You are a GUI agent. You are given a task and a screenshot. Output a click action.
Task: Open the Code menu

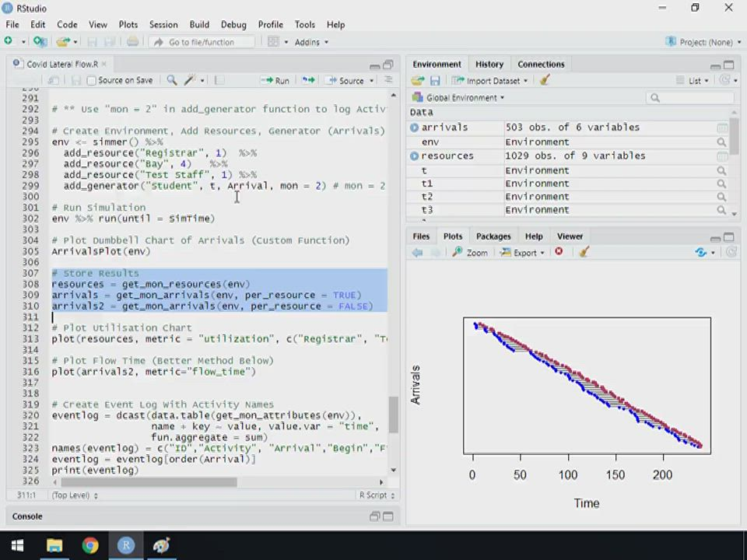coord(67,24)
